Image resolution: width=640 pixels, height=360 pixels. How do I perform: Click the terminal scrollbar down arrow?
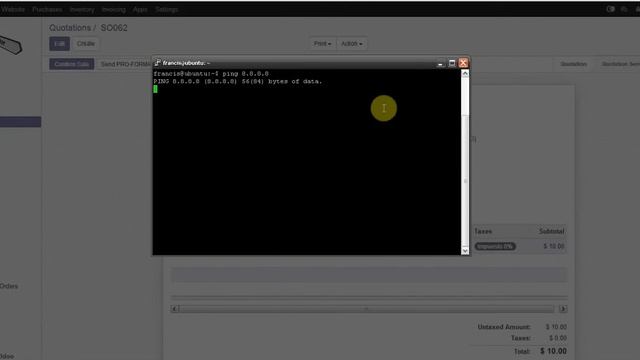point(465,251)
